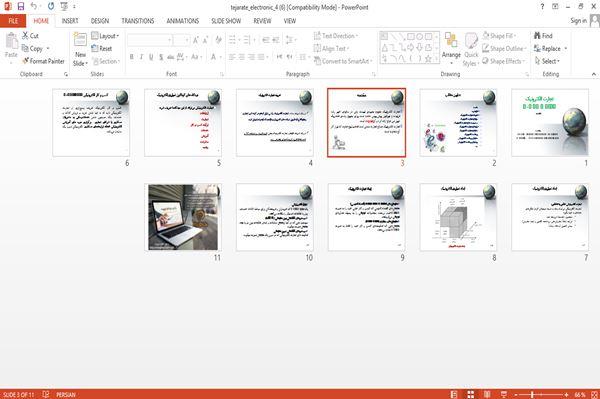The image size is (600, 399).
Task: Click Slide Sorter view icon in status bar
Action: pyautogui.click(x=470, y=394)
